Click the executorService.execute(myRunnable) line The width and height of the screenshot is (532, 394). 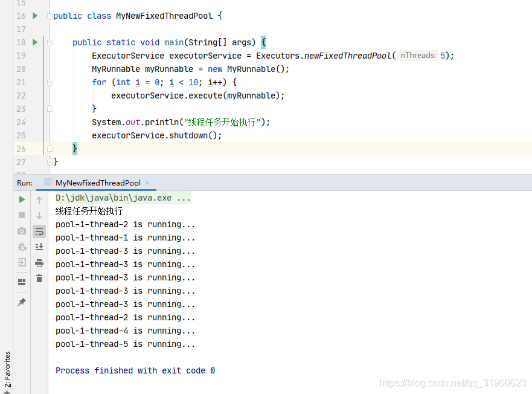(198, 96)
